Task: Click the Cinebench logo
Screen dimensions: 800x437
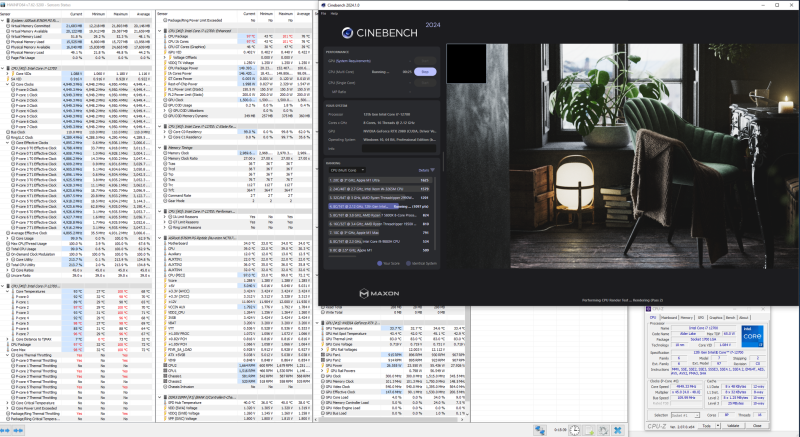Action: [x=380, y=33]
